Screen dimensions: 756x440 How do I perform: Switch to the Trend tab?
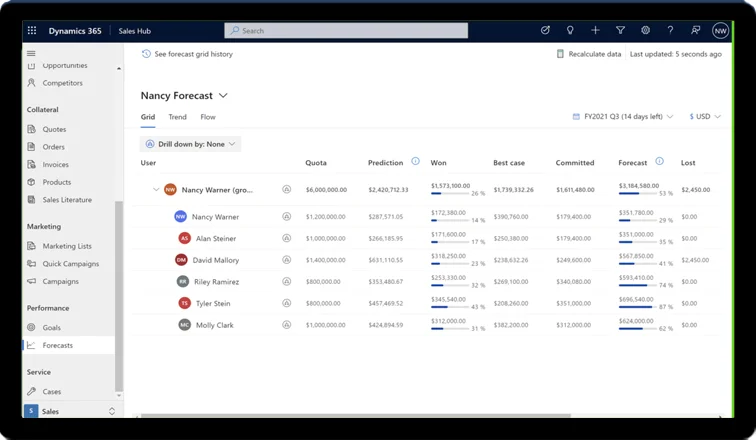pyautogui.click(x=177, y=117)
